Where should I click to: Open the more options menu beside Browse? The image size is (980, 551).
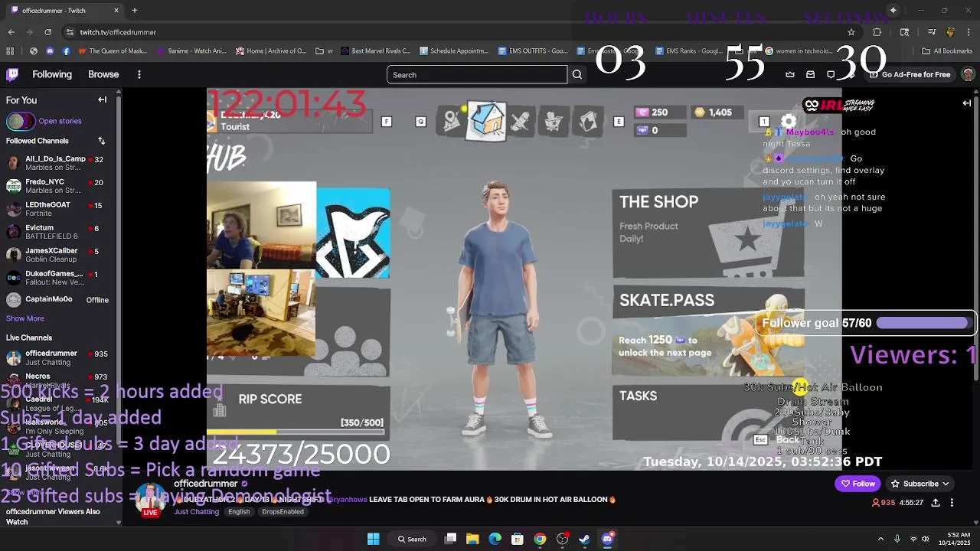pos(139,74)
